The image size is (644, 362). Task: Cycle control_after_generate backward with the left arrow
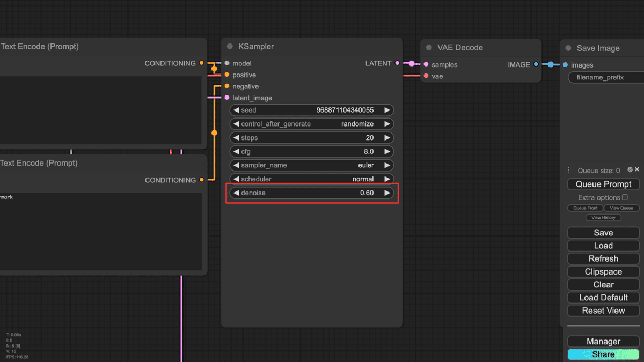(236, 124)
